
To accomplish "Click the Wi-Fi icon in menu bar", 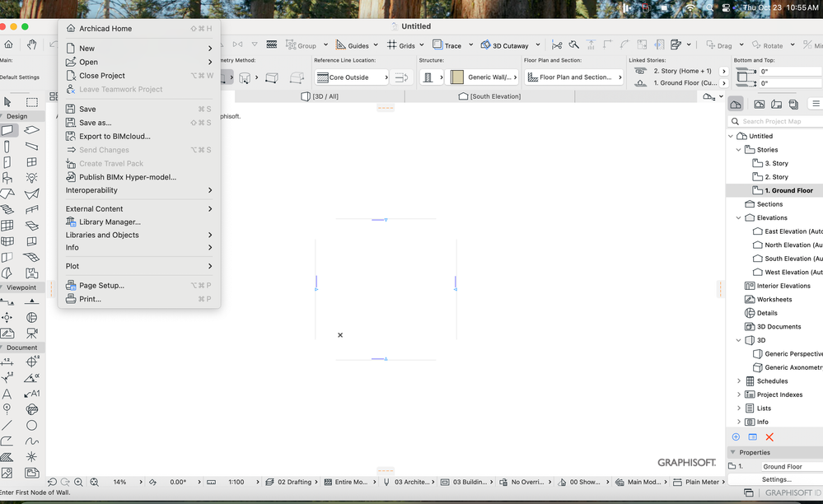I will pos(690,8).
